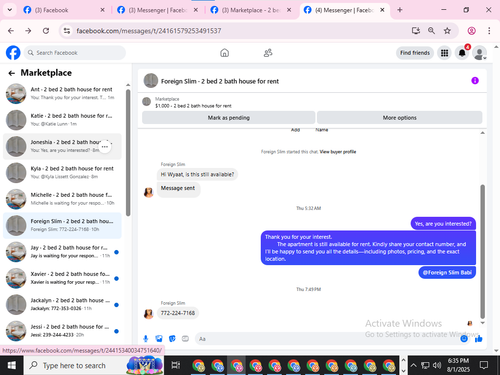Open the Chrome three-dot menu
This screenshot has height=375, width=500.
point(489,31)
